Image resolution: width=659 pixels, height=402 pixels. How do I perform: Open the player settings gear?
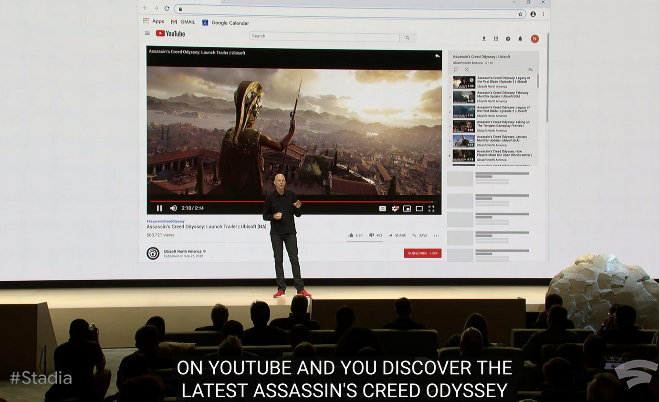395,208
